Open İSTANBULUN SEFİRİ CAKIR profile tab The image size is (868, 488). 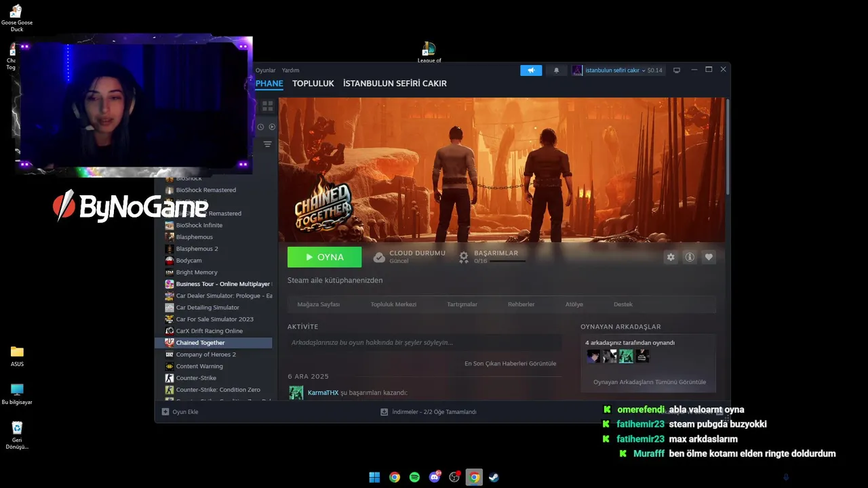point(395,83)
